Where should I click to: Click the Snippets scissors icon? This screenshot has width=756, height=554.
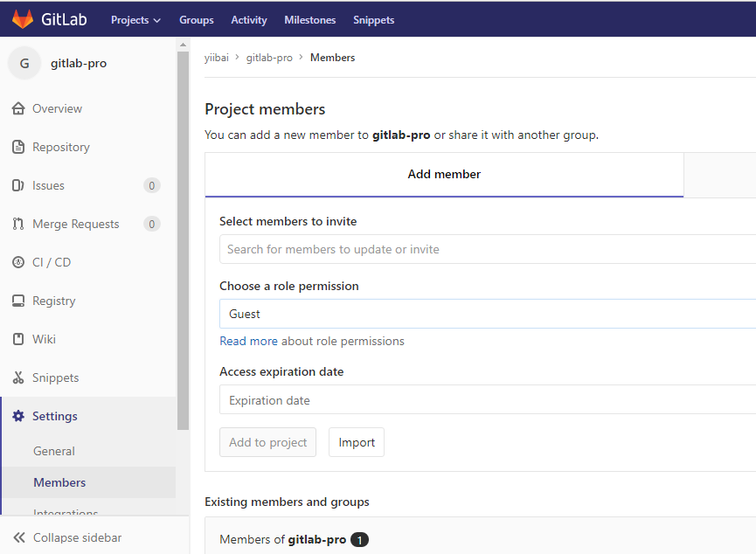click(18, 377)
